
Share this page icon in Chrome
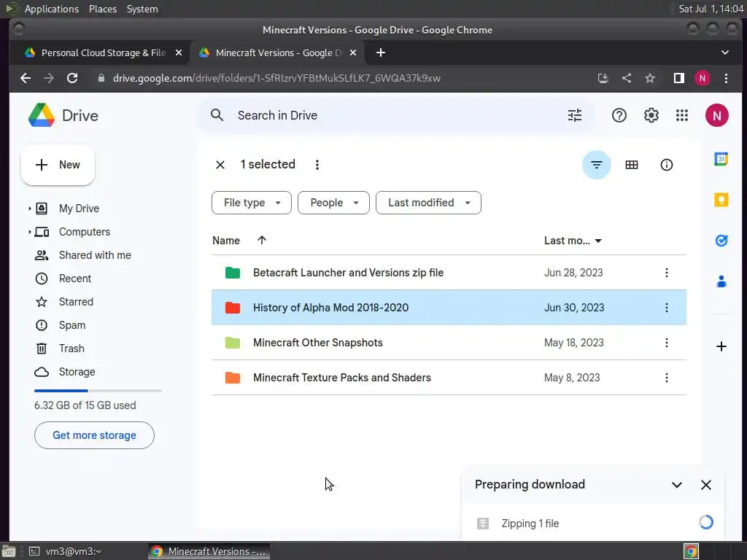click(627, 78)
